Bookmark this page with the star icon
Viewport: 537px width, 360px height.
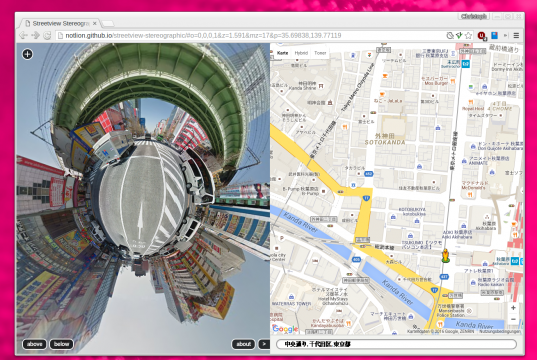pos(469,35)
